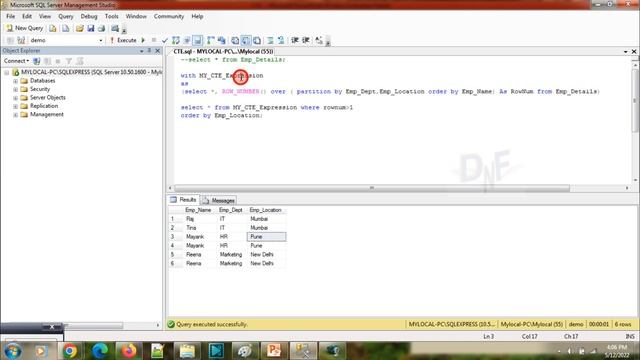Parse the query with the checkmark icon
Screen dimensions: 640x360
coord(164,40)
